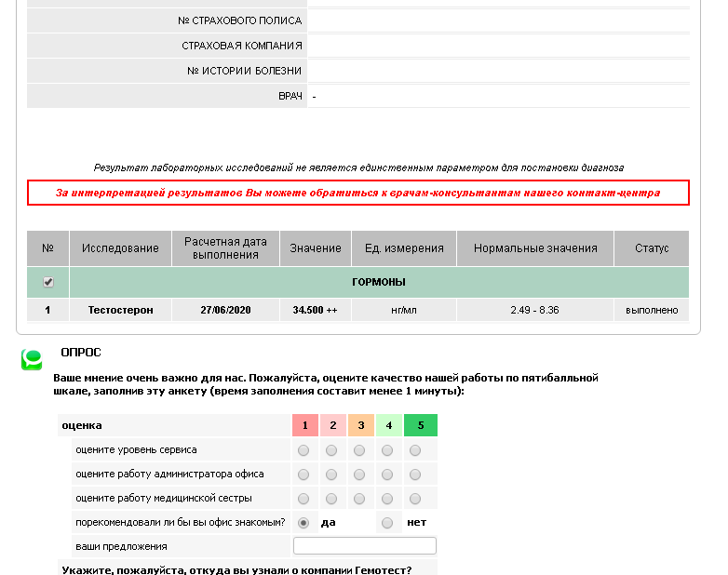728x575 pixels.
Task: Click the red score 1 header cell
Action: pos(305,425)
